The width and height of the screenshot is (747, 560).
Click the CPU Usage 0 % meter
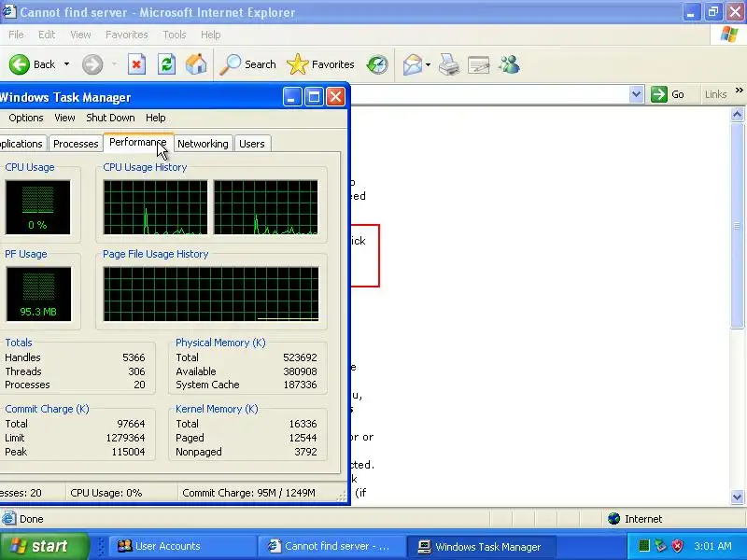click(38, 207)
